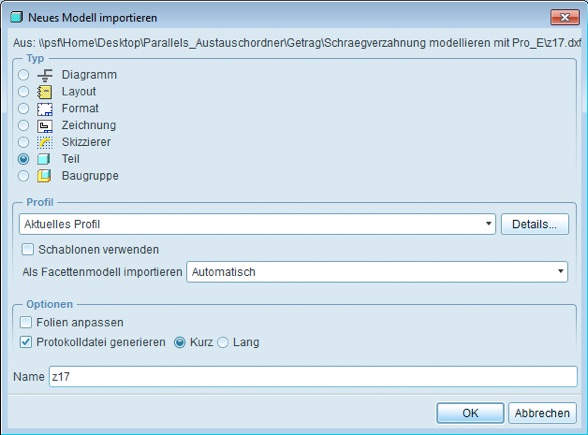
Task: Open profile Details button
Action: coord(535,224)
